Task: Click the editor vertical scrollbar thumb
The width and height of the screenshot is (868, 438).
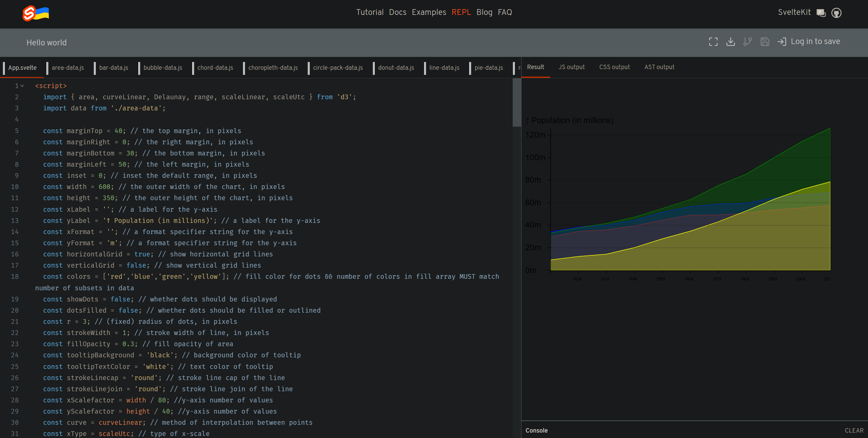Action: click(516, 103)
